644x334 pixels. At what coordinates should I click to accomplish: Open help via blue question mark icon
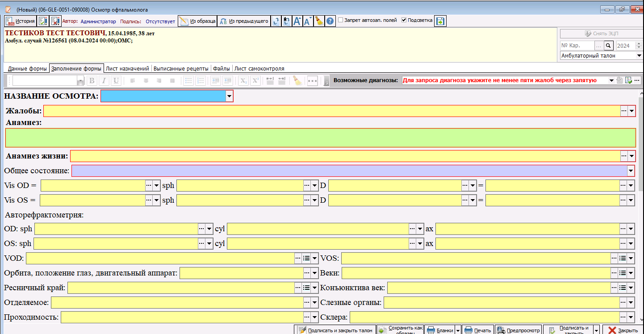pyautogui.click(x=330, y=21)
